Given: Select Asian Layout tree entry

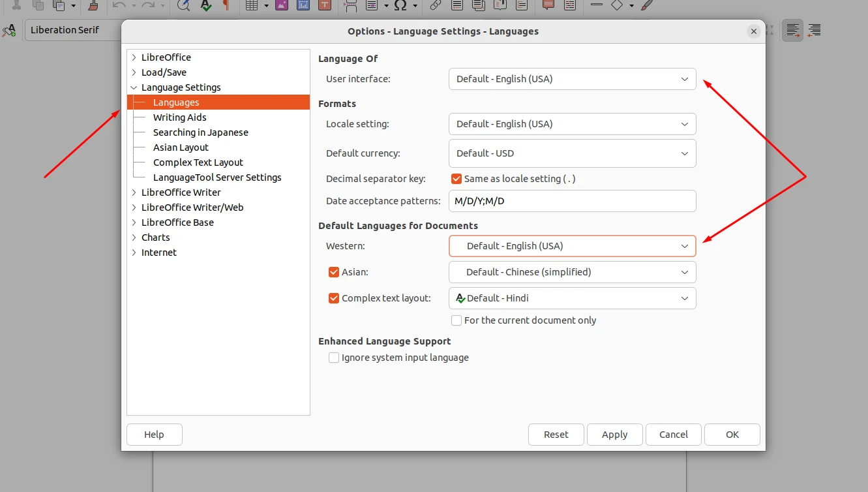Looking at the screenshot, I should click(181, 147).
